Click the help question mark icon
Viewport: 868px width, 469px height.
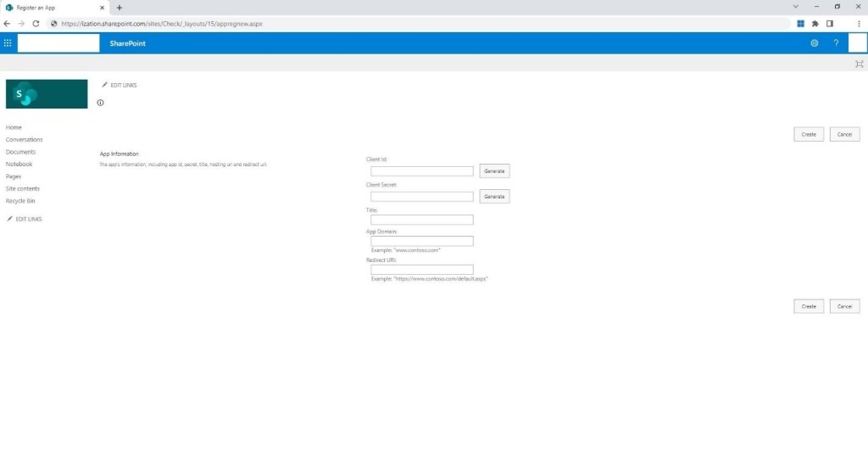[x=836, y=43]
